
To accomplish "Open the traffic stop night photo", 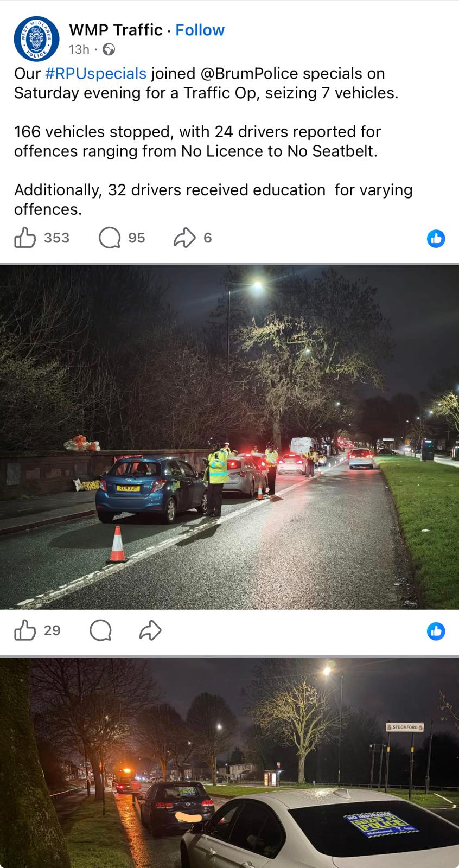I will coord(229,437).
